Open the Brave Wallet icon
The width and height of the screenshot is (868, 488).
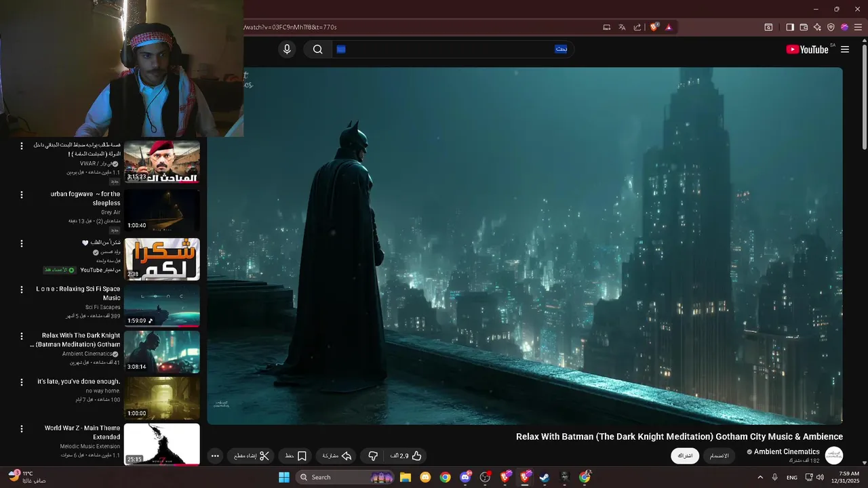pos(804,27)
